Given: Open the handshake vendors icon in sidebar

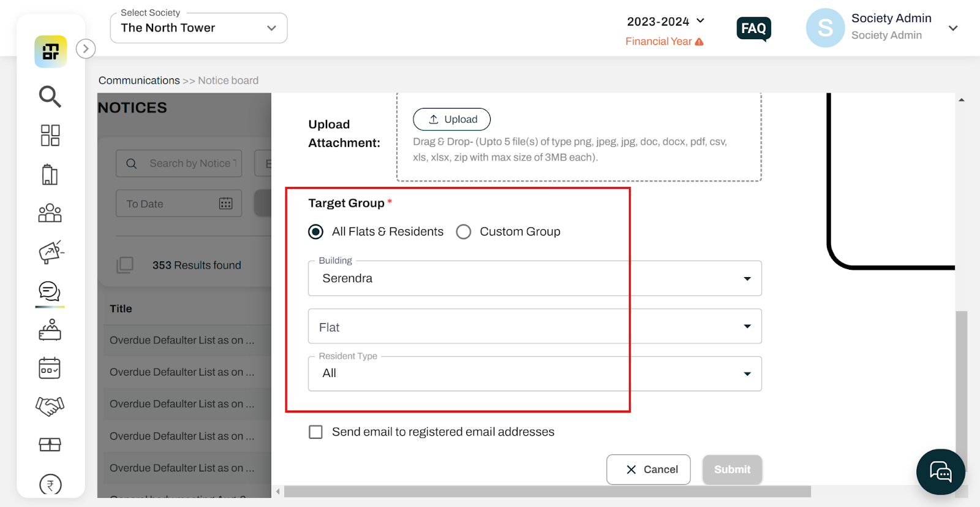Looking at the screenshot, I should [50, 406].
